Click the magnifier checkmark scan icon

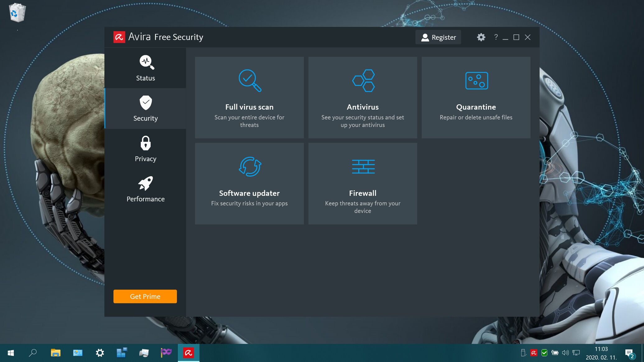[250, 80]
